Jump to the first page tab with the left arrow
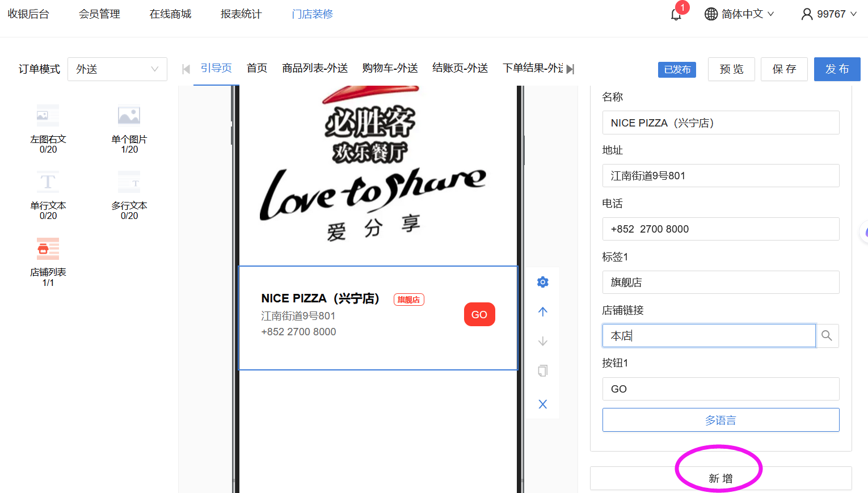 (186, 69)
